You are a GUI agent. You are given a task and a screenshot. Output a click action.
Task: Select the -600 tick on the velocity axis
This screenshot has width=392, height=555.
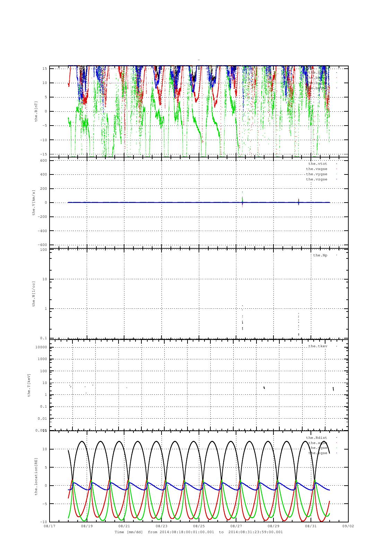click(x=43, y=245)
